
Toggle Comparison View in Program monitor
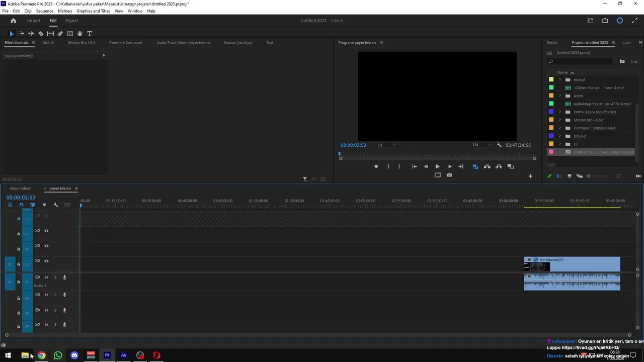pos(511,166)
